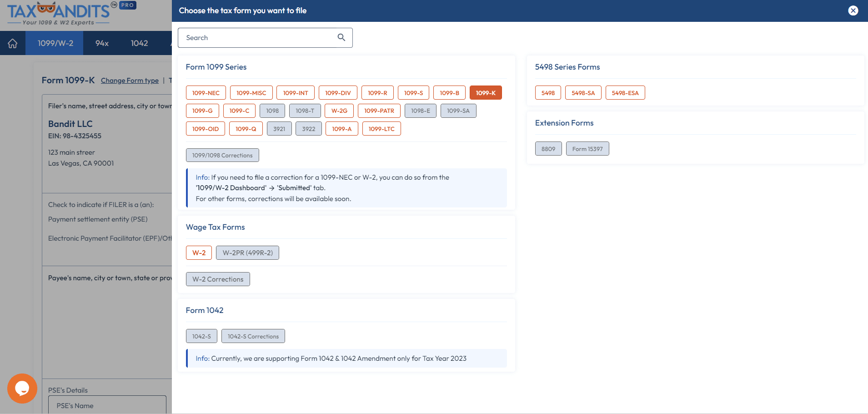The height and width of the screenshot is (414, 868).
Task: Choose the W-2PR (499R-2) form
Action: coord(247,252)
